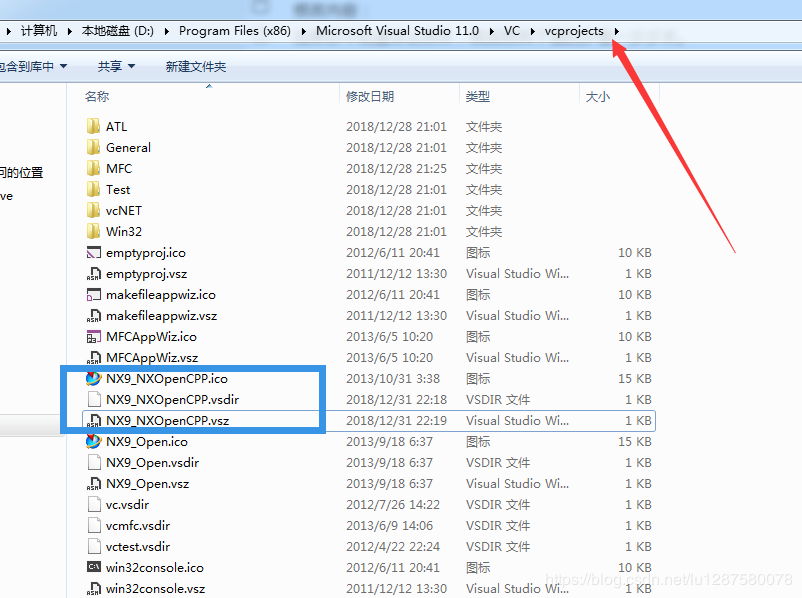Expand the arrow after 计算机 in address bar

pyautogui.click(x=69, y=31)
